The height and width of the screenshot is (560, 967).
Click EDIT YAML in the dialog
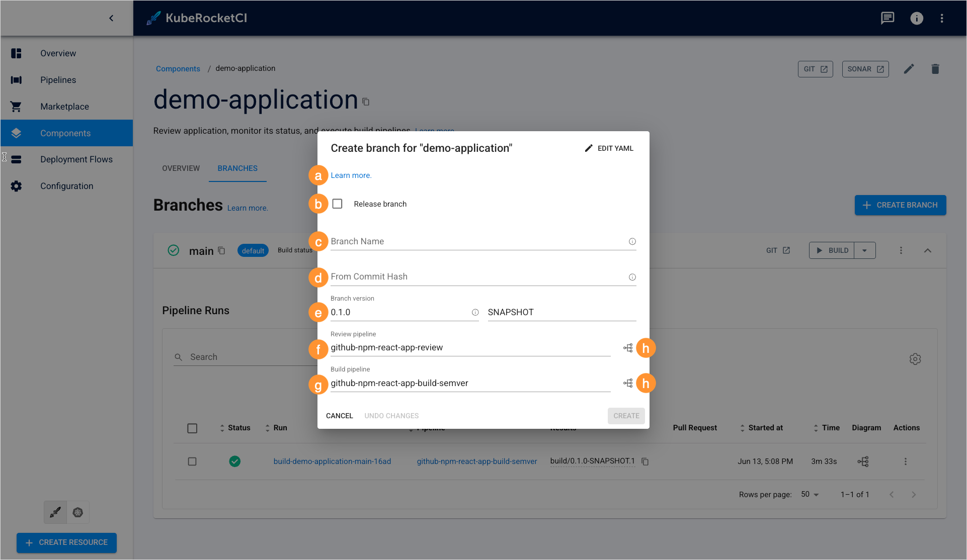[x=609, y=148]
